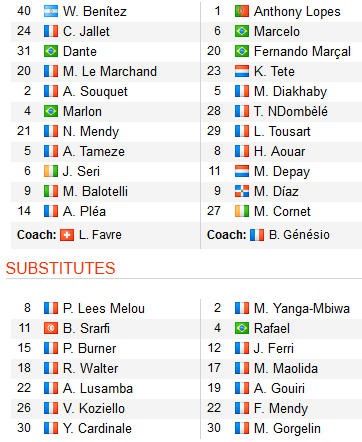Viewport: 362px width, 442px height.
Task: Open substitute P. Lees Melou
Action: (x=104, y=308)
